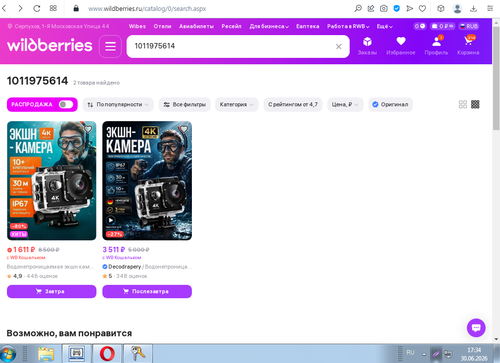The height and width of the screenshot is (363, 500).
Task: Go back with the browser back arrow
Action: 4,8
